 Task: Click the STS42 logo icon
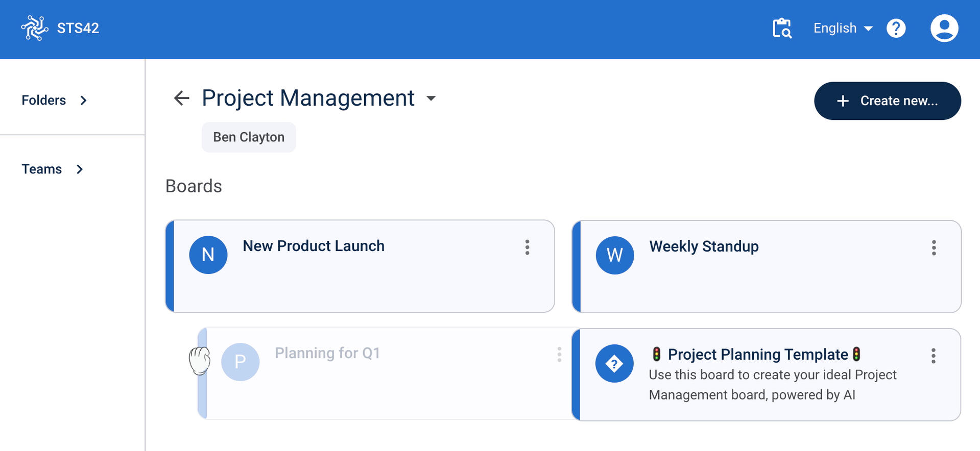pos(34,28)
